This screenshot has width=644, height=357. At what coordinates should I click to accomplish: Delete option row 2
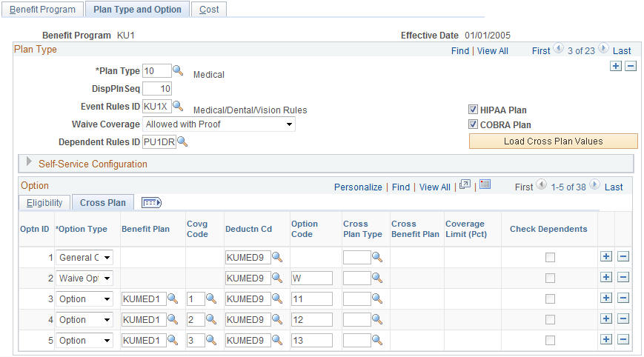[623, 277]
